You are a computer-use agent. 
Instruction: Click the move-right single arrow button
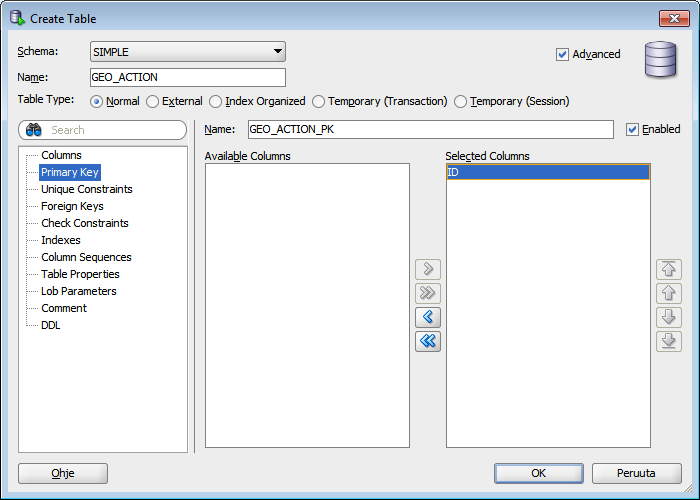pyautogui.click(x=428, y=269)
